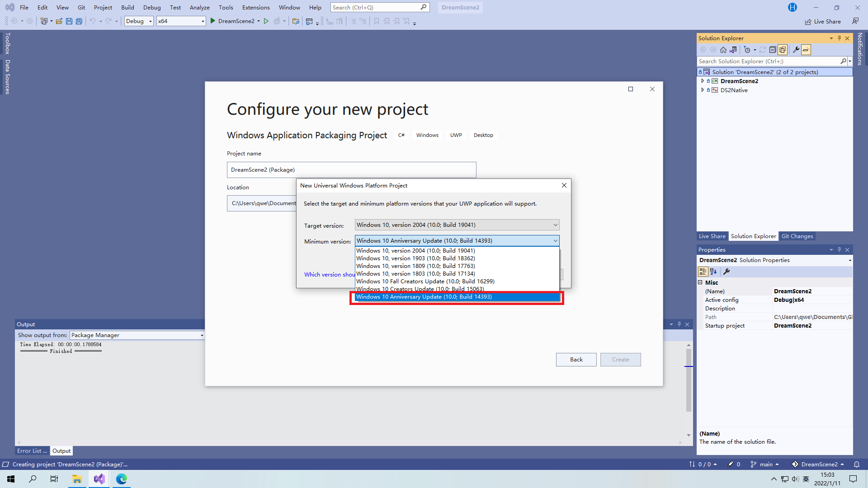The image size is (868, 488).
Task: Click the Start Debugging play button
Action: (x=213, y=21)
